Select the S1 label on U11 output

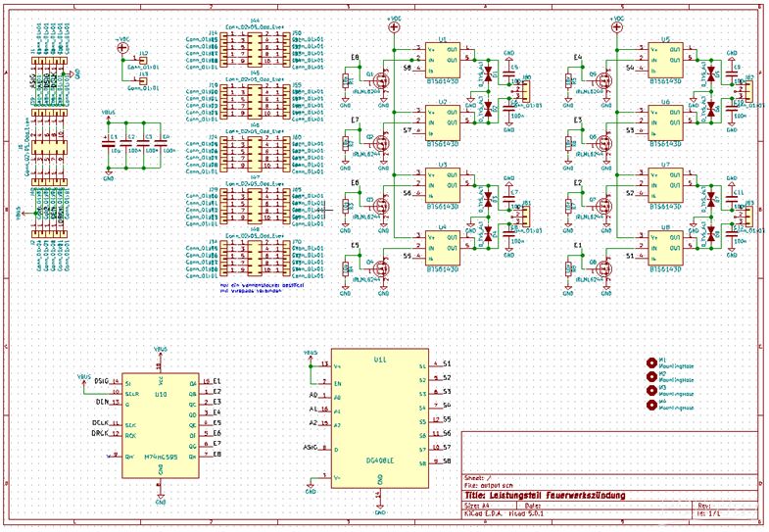[447, 363]
